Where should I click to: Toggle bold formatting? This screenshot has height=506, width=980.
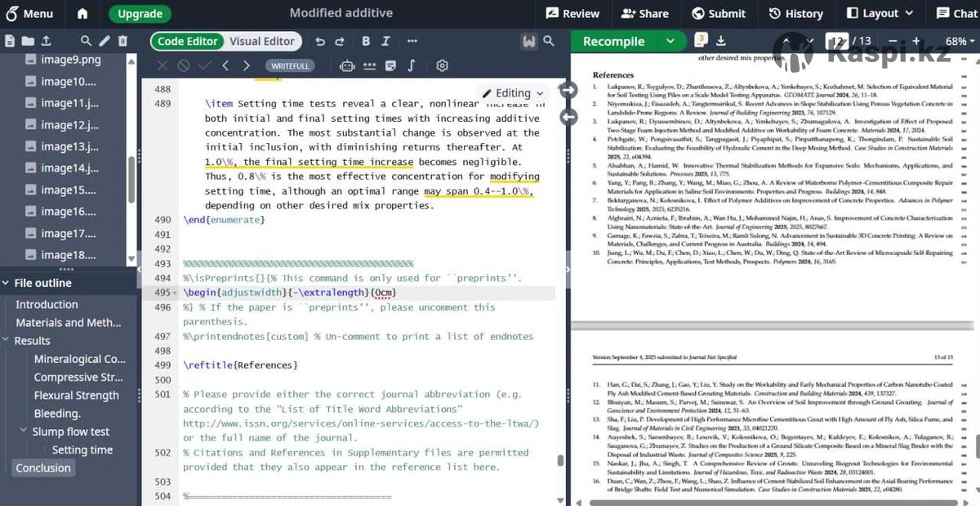[x=365, y=41]
